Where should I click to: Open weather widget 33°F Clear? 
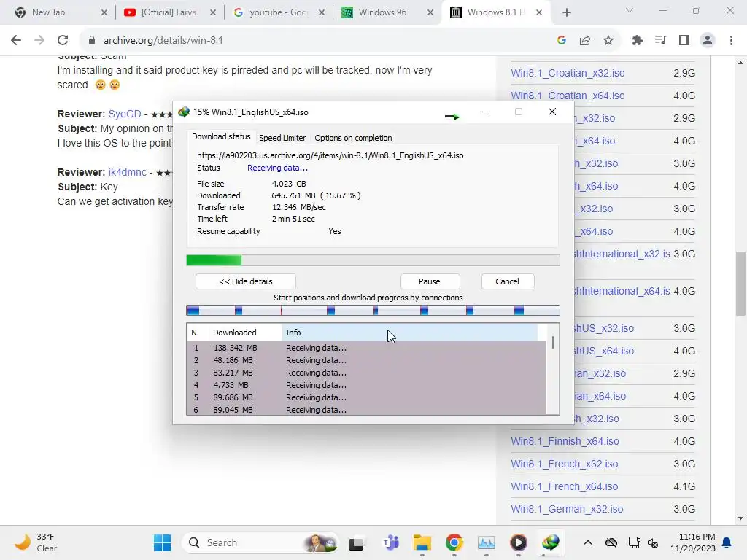tap(36, 542)
